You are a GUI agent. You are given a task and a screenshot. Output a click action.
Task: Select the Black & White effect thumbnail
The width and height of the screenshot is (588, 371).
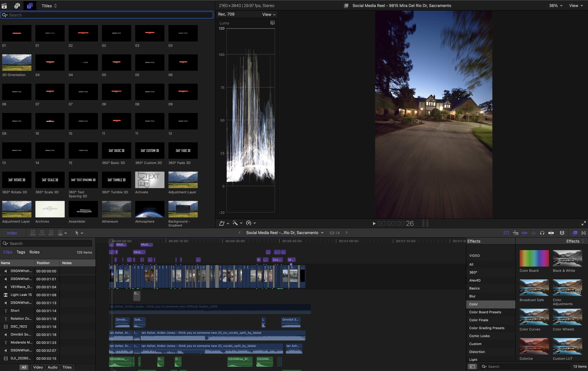point(567,258)
